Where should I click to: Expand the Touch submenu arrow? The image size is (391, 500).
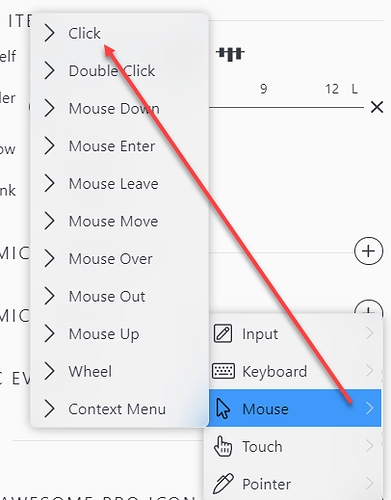point(369,446)
